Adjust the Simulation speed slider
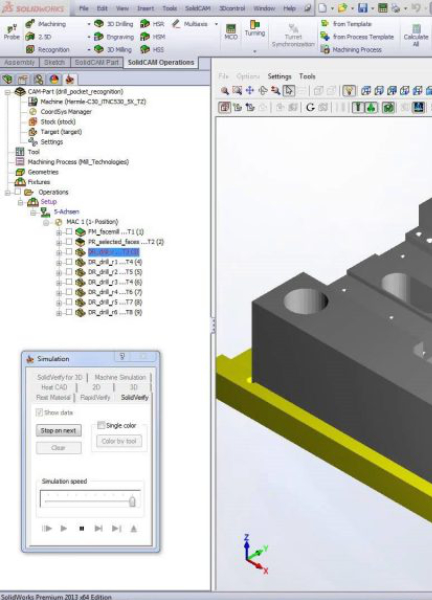432x600 pixels. click(x=132, y=501)
